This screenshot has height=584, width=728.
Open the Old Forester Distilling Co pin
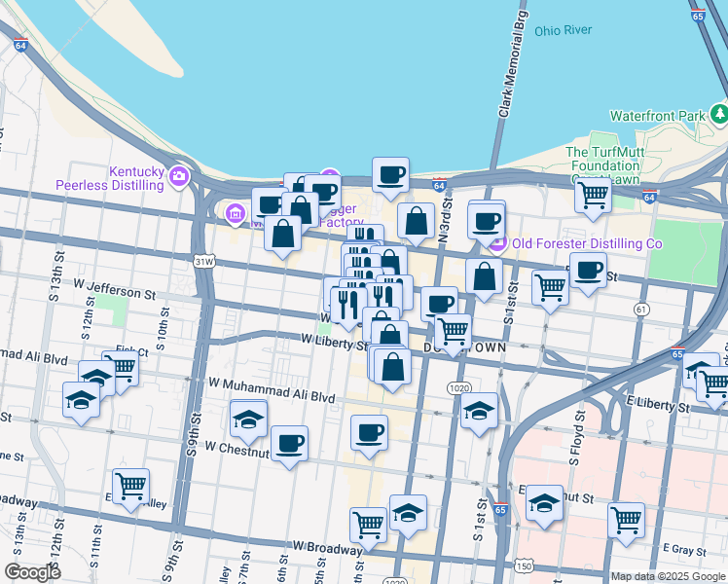click(x=497, y=243)
